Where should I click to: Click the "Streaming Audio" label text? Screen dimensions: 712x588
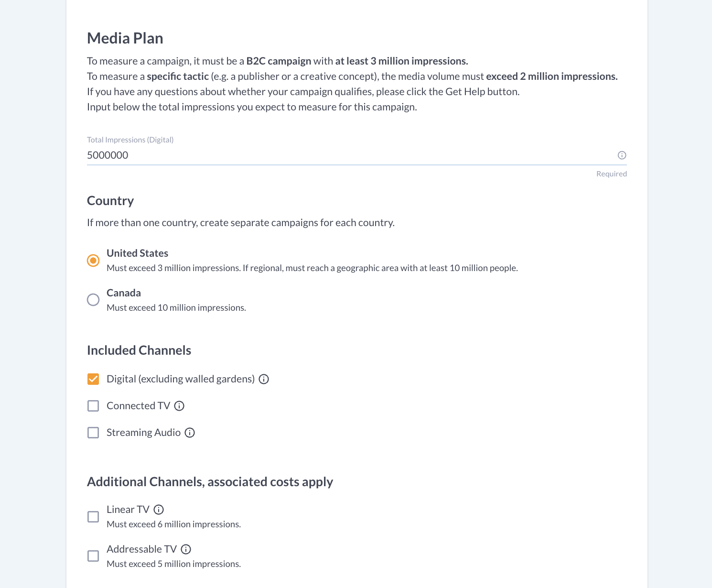(143, 433)
